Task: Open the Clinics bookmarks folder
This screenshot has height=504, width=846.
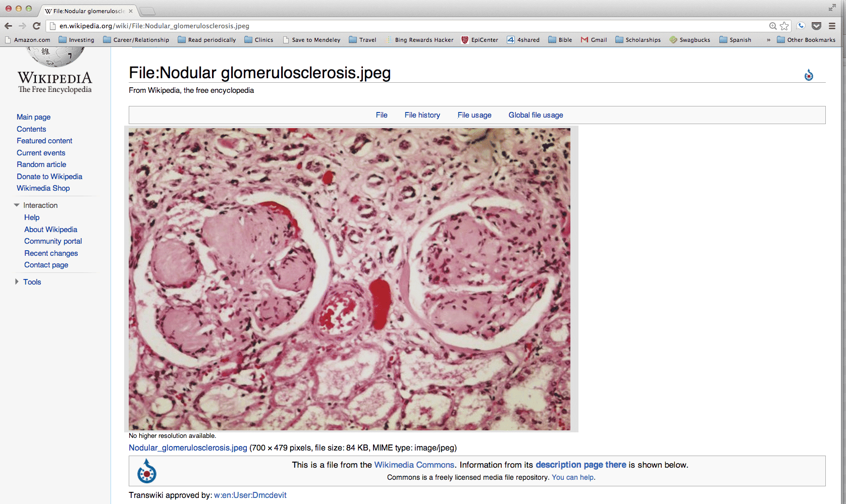Action: coord(259,40)
